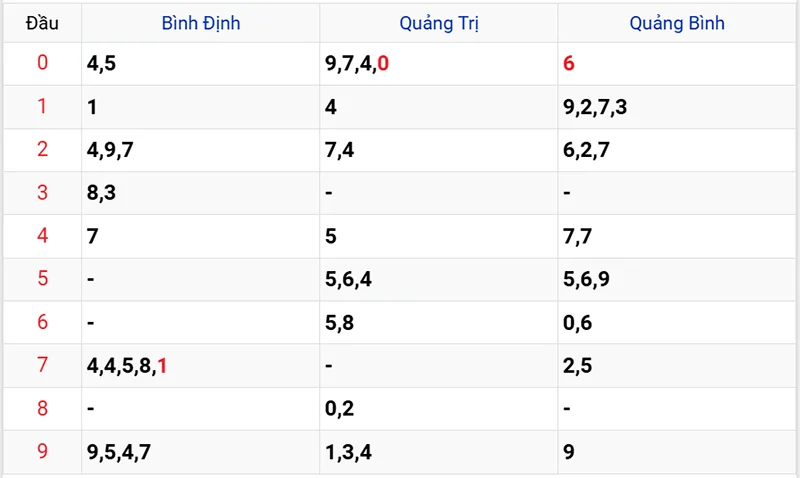The height and width of the screenshot is (478, 800).
Task: Open the Quảng Trị column header link
Action: click(438, 23)
